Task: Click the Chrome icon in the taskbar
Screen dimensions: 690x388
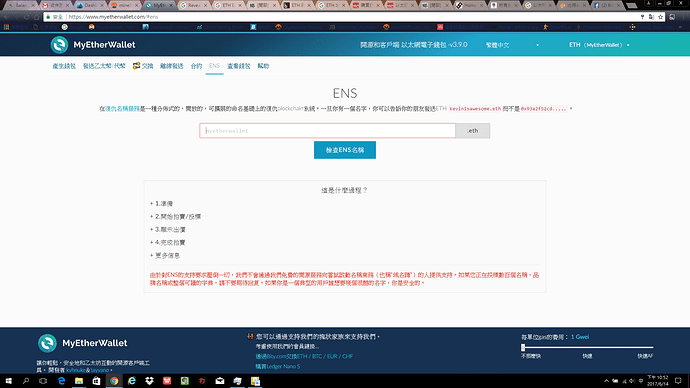Action: pyautogui.click(x=114, y=381)
